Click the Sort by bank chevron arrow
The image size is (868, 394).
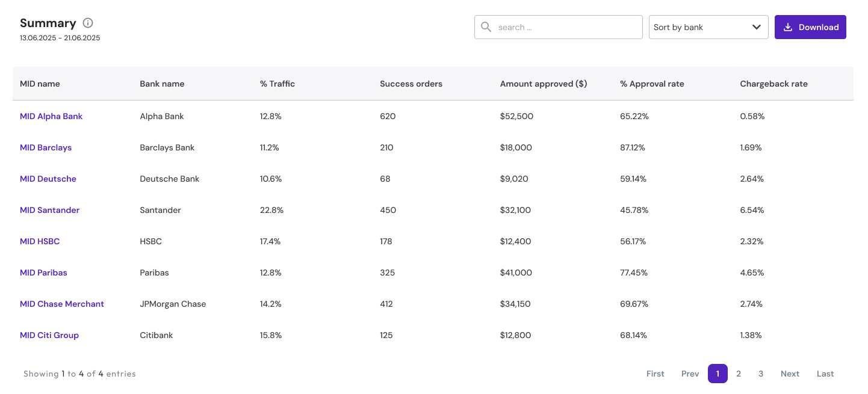coord(757,27)
